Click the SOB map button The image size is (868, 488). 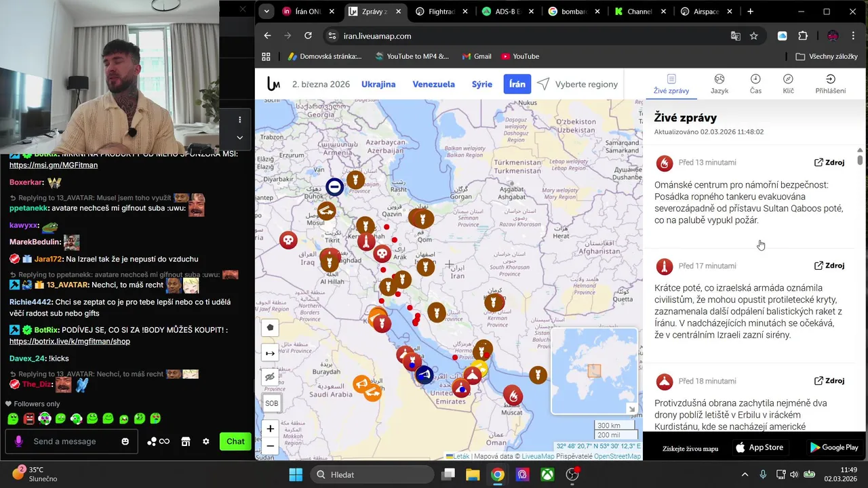[271, 403]
